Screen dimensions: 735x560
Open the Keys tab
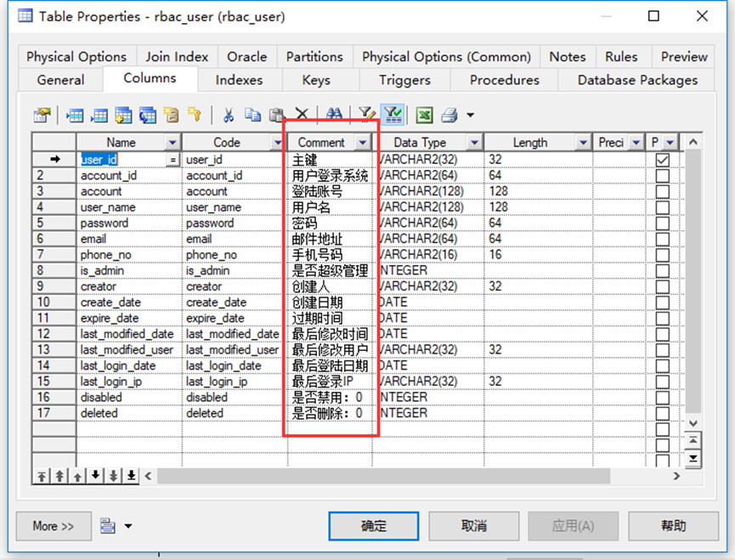316,80
